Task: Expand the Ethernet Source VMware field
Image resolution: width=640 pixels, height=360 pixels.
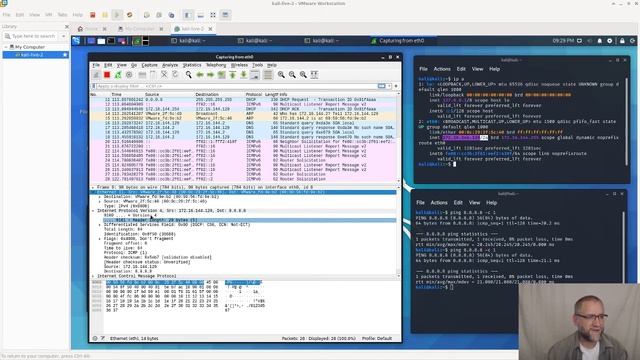Action: [x=100, y=201]
